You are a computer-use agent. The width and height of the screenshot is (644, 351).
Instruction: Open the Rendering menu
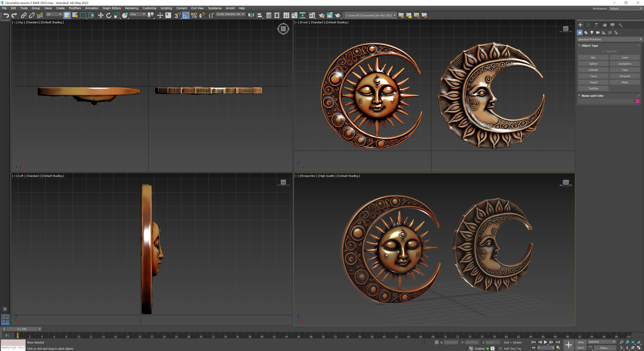pos(131,8)
